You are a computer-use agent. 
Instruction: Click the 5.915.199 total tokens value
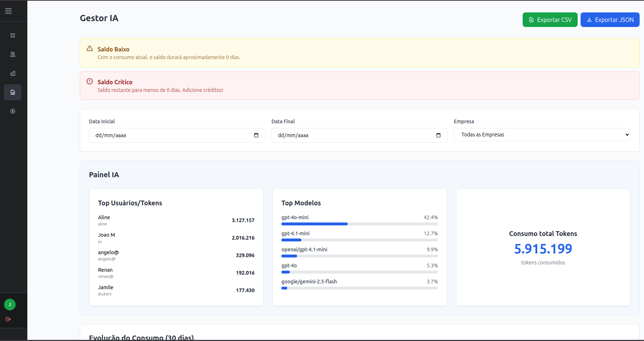coord(543,249)
